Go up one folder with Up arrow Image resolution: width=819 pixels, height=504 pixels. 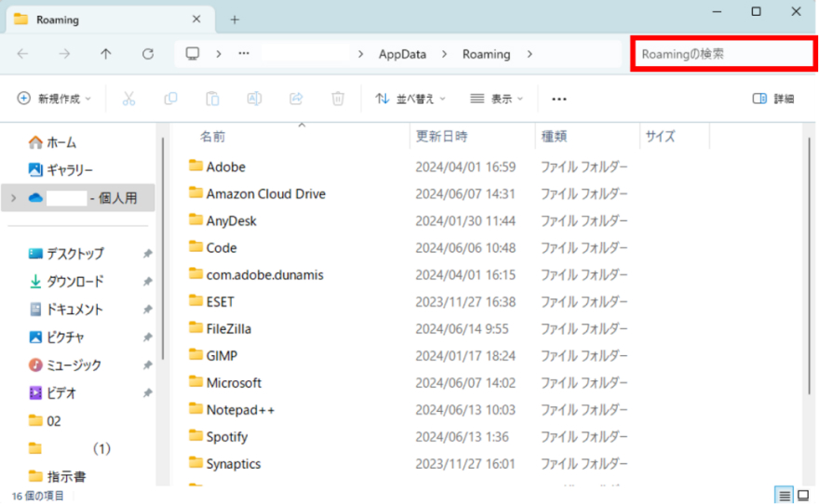(x=106, y=54)
